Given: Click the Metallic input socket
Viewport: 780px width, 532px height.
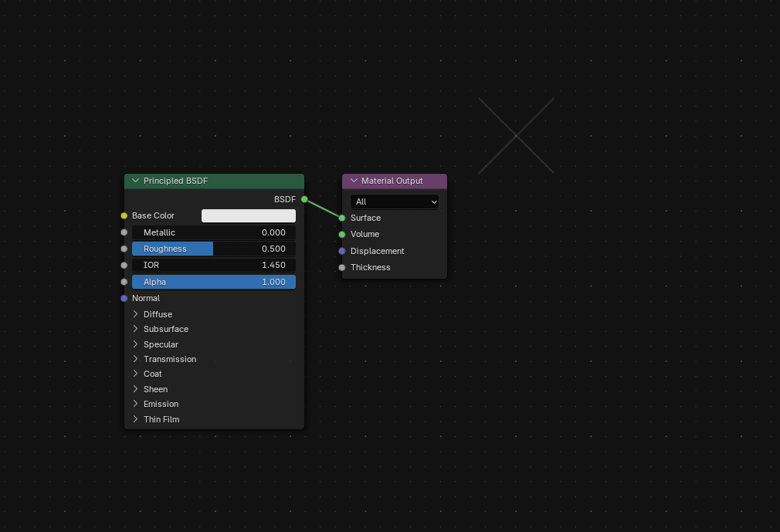Looking at the screenshot, I should [124, 232].
